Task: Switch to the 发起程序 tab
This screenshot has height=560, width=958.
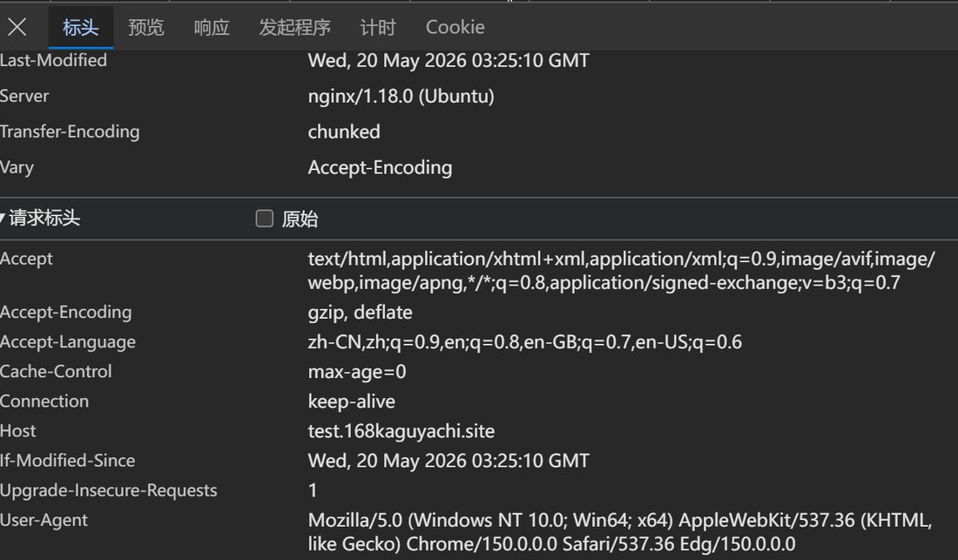Action: coord(294,28)
